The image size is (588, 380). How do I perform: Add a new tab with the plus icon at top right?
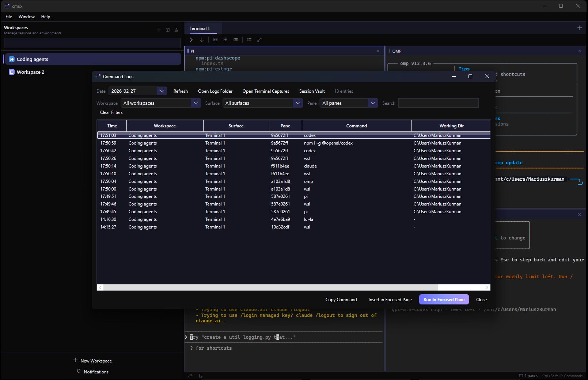pos(580,28)
